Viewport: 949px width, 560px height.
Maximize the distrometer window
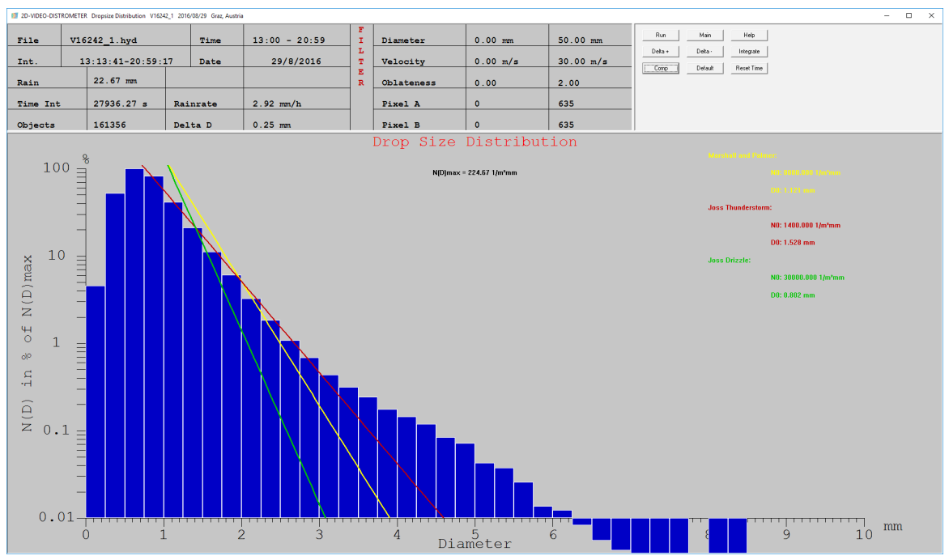pyautogui.click(x=909, y=15)
